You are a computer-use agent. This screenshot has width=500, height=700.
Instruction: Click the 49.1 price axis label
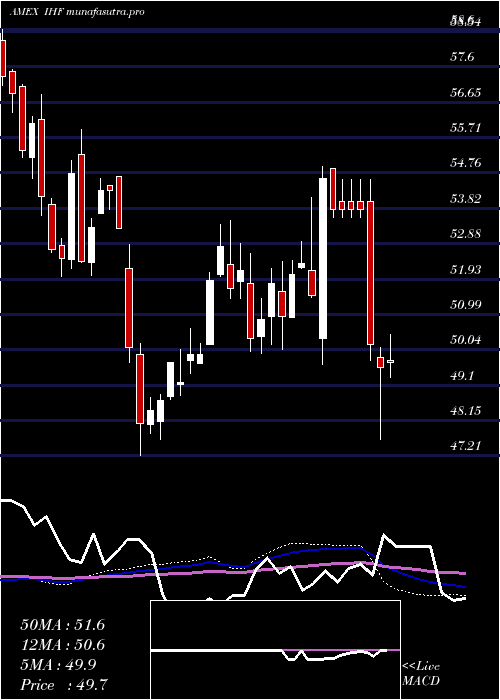[x=462, y=375]
